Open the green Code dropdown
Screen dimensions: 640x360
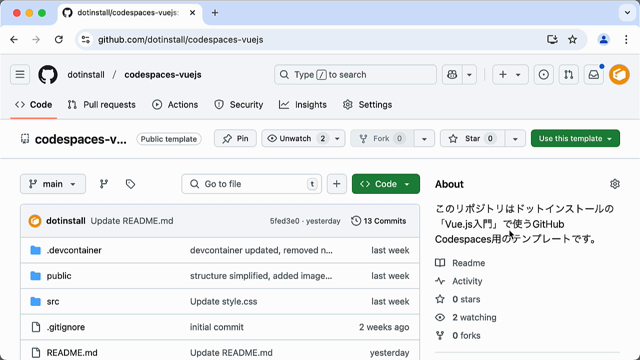386,184
